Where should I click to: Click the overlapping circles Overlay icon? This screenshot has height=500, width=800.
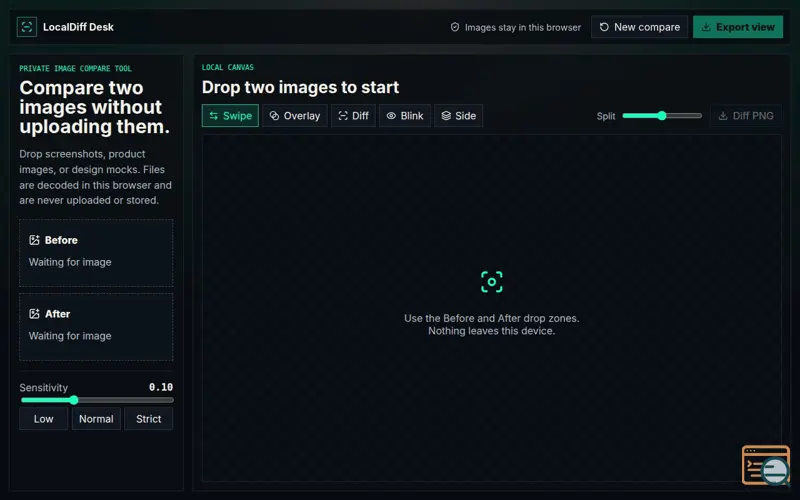point(274,116)
